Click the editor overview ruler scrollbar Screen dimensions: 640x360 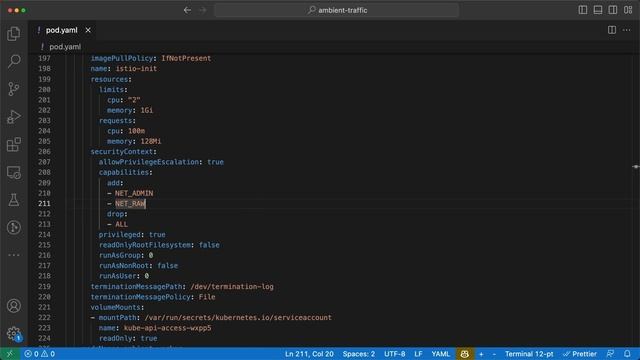[x=636, y=200]
